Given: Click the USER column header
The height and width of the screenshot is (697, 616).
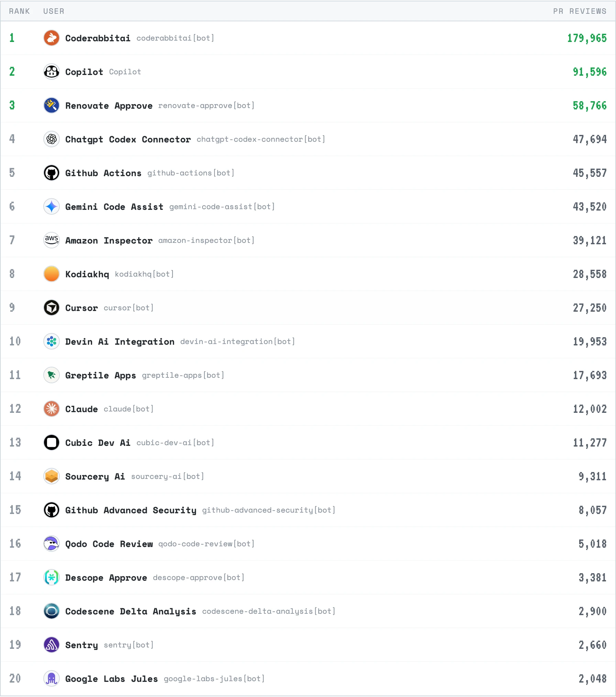Looking at the screenshot, I should (x=54, y=11).
